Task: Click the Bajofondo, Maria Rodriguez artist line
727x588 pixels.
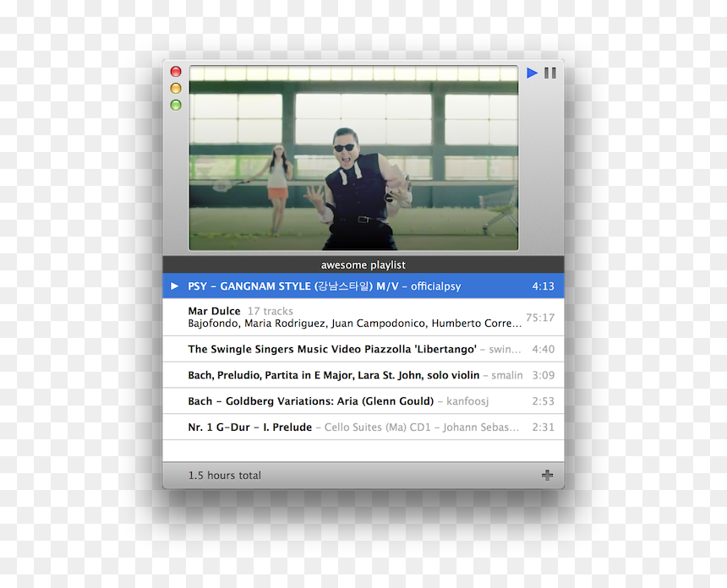Action: pos(355,323)
